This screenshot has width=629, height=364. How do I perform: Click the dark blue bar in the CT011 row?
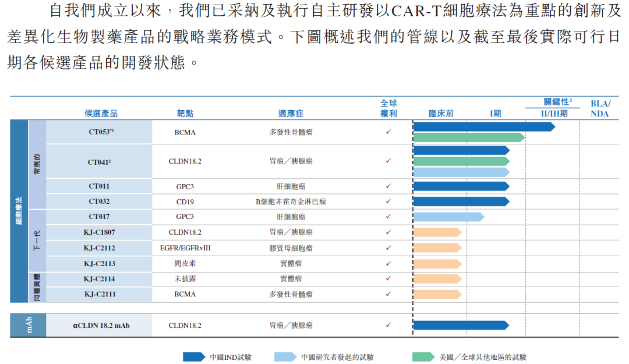461,186
